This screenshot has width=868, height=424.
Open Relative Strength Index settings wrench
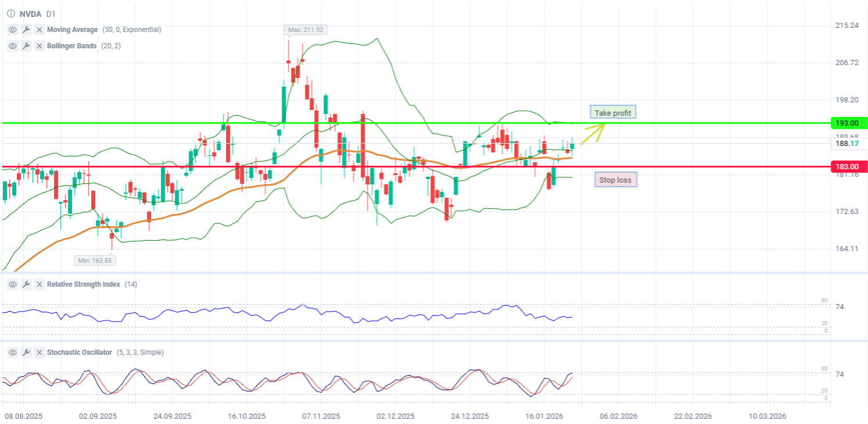coord(26,284)
